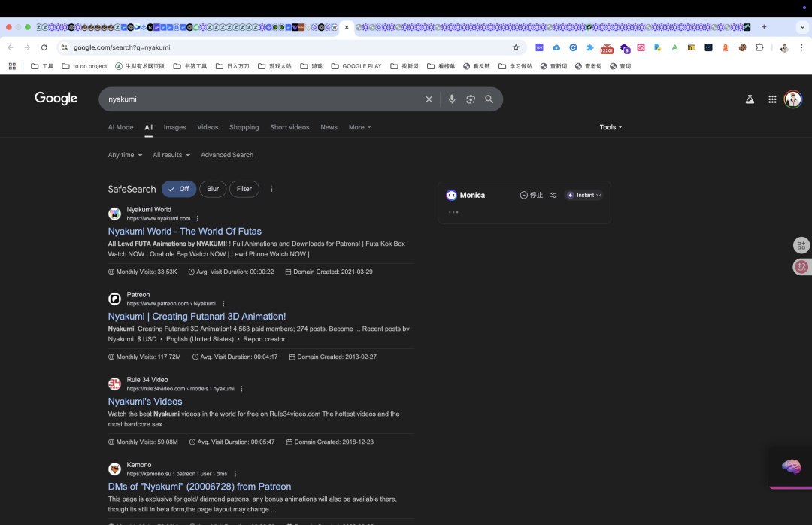Click the cookie extension icon
This screenshot has height=525, width=812.
pos(743,47)
